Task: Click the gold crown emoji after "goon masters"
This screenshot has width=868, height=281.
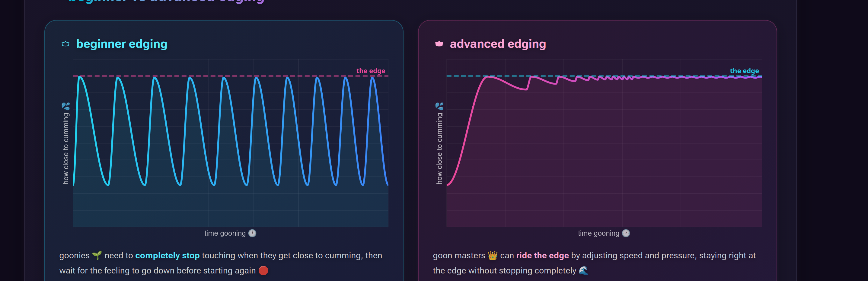Action: tap(492, 255)
